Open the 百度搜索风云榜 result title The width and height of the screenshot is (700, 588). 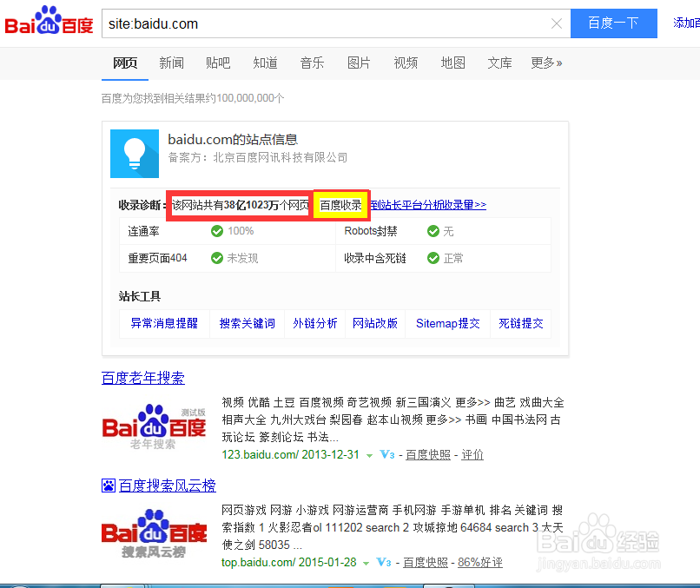point(168,486)
